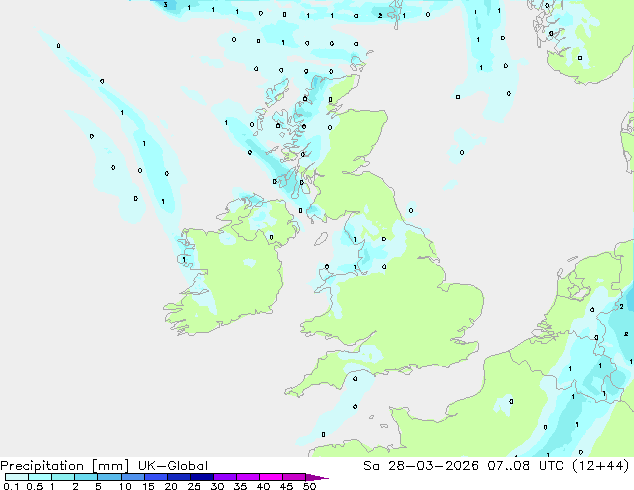This screenshot has height=490, width=634.
Task: Click the 'UK-Global' model name label
Action: click(x=173, y=466)
